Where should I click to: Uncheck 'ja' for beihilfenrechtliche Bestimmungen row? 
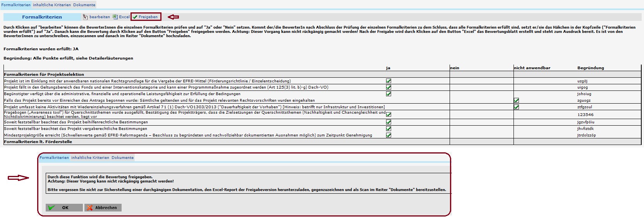coord(388,122)
